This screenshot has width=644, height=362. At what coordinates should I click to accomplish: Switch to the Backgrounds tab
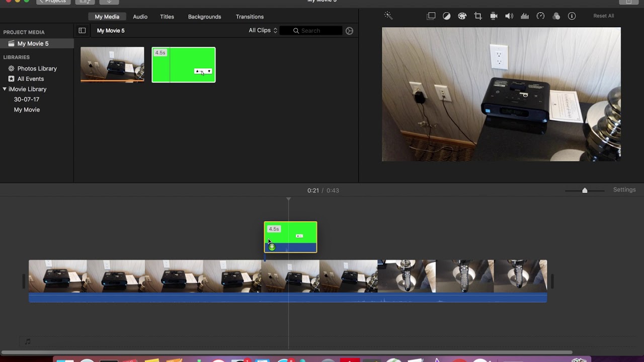[x=204, y=17]
